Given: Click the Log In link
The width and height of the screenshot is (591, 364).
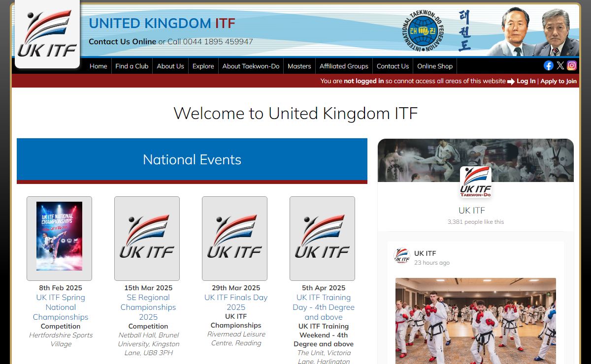Looking at the screenshot, I should 525,81.
